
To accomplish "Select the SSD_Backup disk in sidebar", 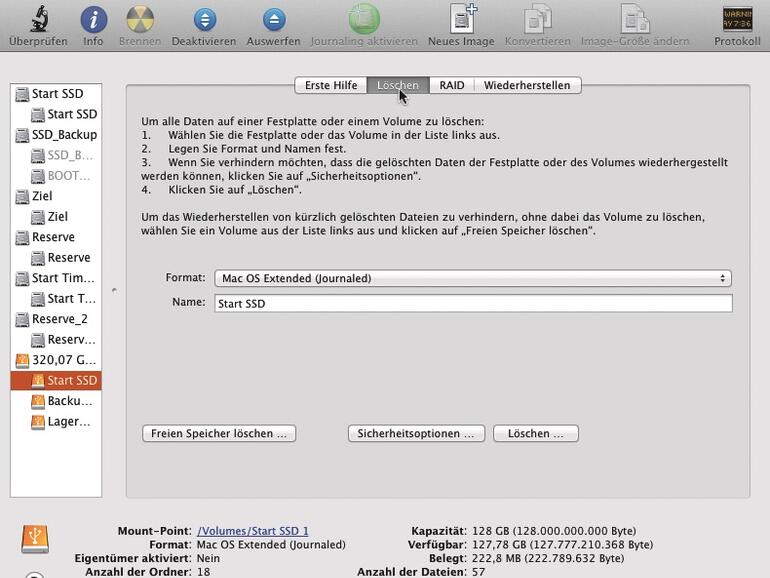I will pos(56,135).
